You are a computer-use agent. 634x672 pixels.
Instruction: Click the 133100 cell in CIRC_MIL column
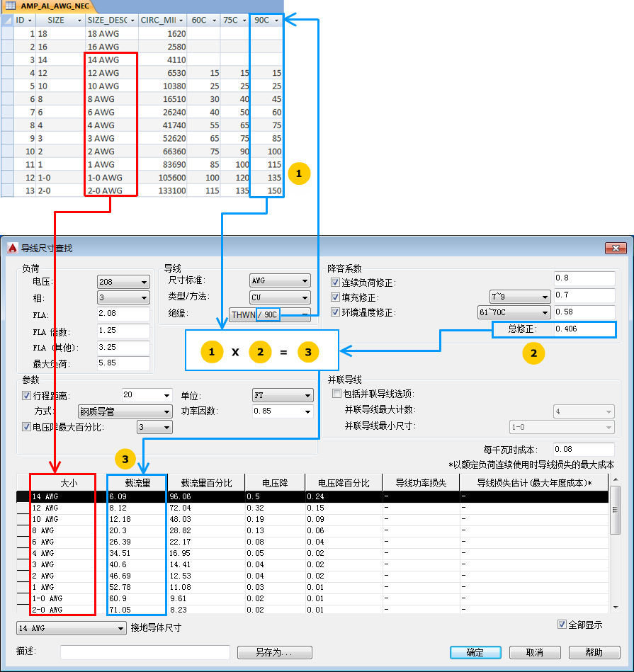(163, 190)
